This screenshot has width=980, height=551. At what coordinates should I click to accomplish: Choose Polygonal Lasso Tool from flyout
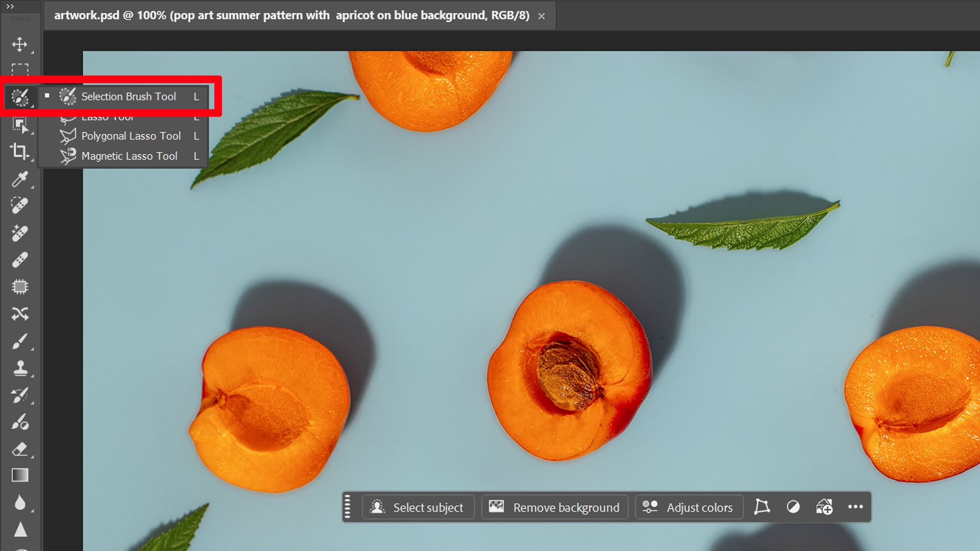point(131,136)
